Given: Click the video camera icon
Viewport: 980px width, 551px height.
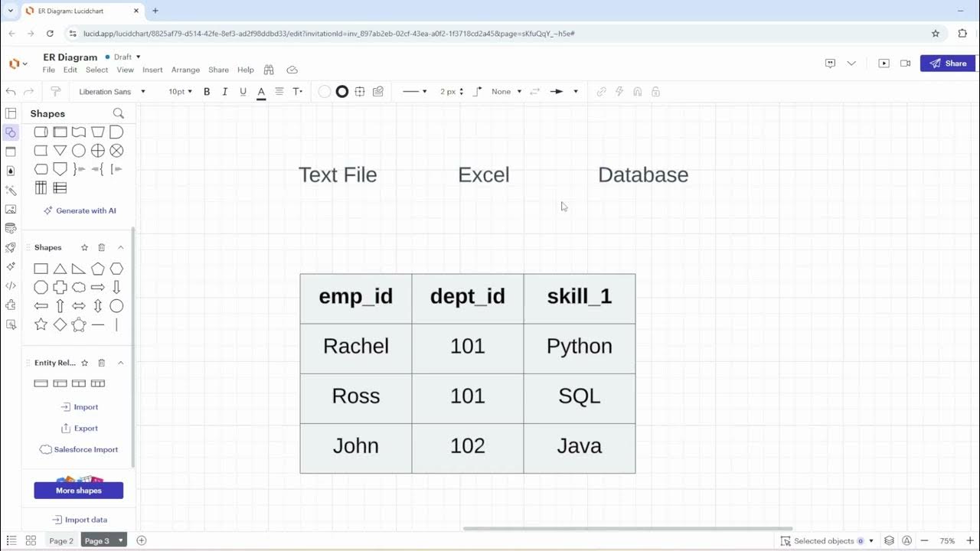Looking at the screenshot, I should pyautogui.click(x=906, y=64).
